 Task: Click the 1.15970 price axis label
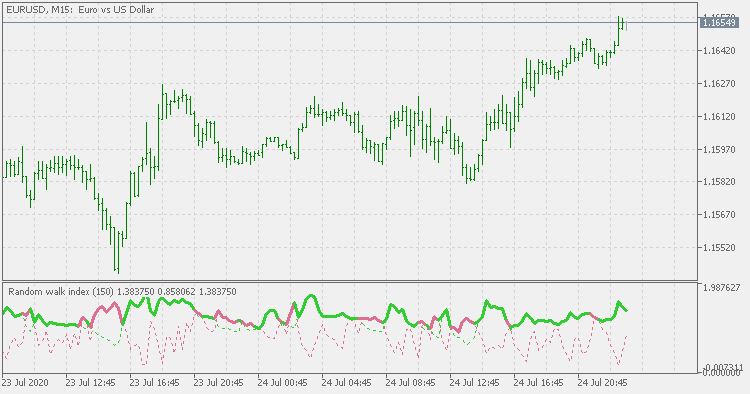(719, 150)
